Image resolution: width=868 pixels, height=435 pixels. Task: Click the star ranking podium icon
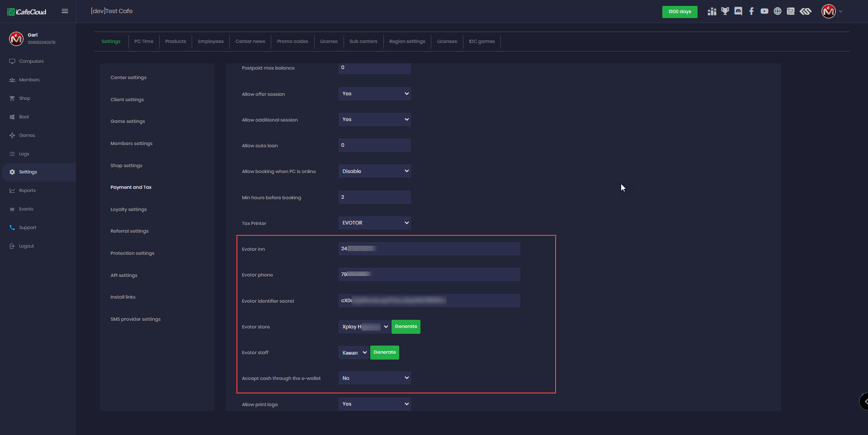point(712,11)
